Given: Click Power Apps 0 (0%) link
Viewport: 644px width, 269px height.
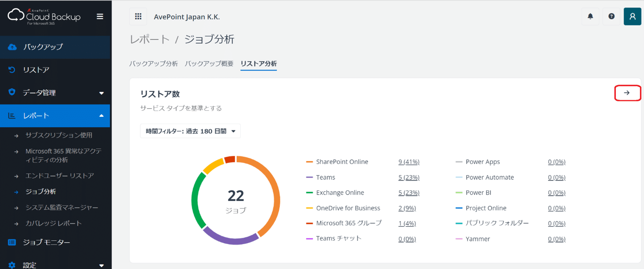Looking at the screenshot, I should (x=557, y=162).
